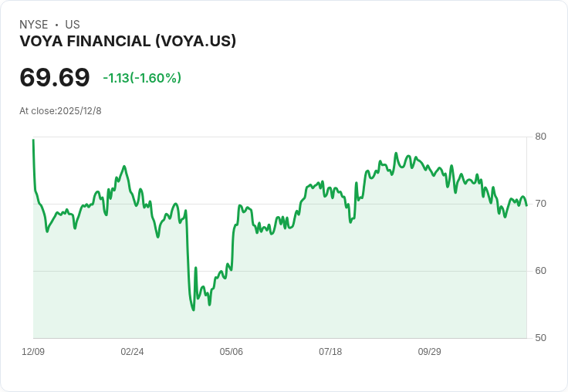Image resolution: width=568 pixels, height=392 pixels.
Task: Click the initial spike at chart's left start
Action: tap(33, 140)
